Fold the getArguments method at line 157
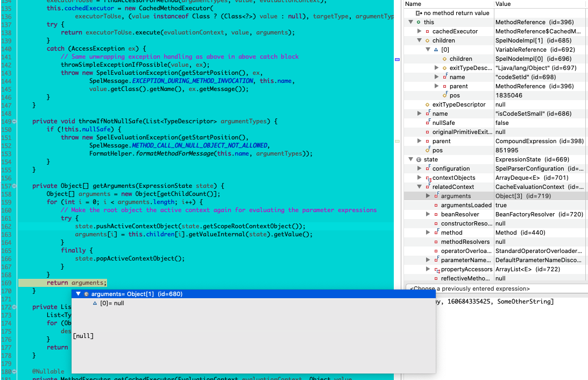 click(x=14, y=186)
